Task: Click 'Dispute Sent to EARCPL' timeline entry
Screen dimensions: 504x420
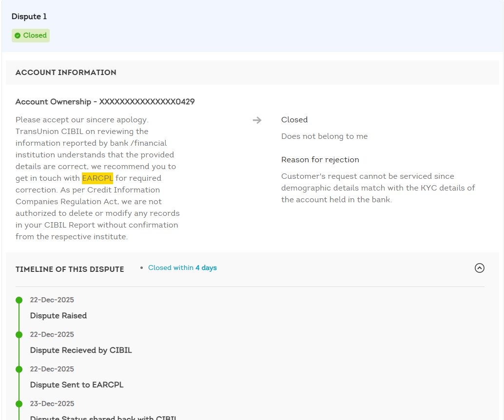Action: pos(77,385)
